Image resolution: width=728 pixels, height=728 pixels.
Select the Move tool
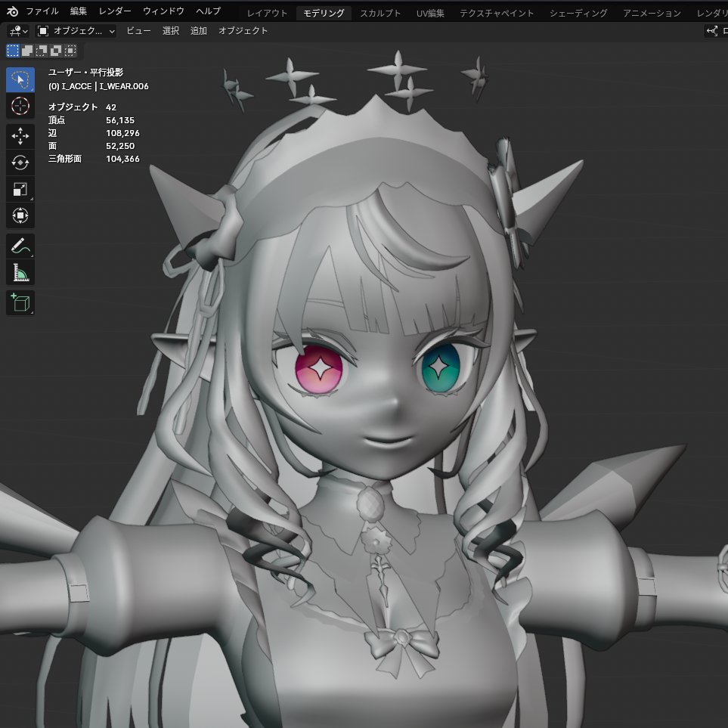pyautogui.click(x=20, y=136)
